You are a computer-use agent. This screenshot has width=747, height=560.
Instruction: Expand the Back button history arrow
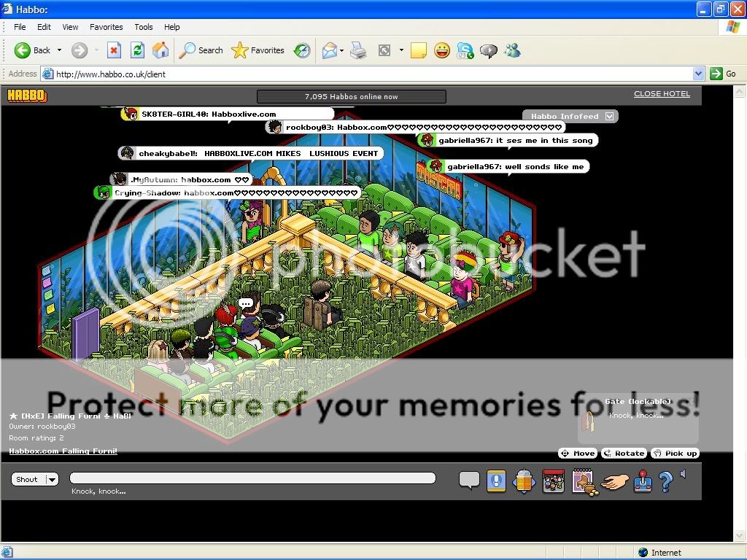point(60,50)
